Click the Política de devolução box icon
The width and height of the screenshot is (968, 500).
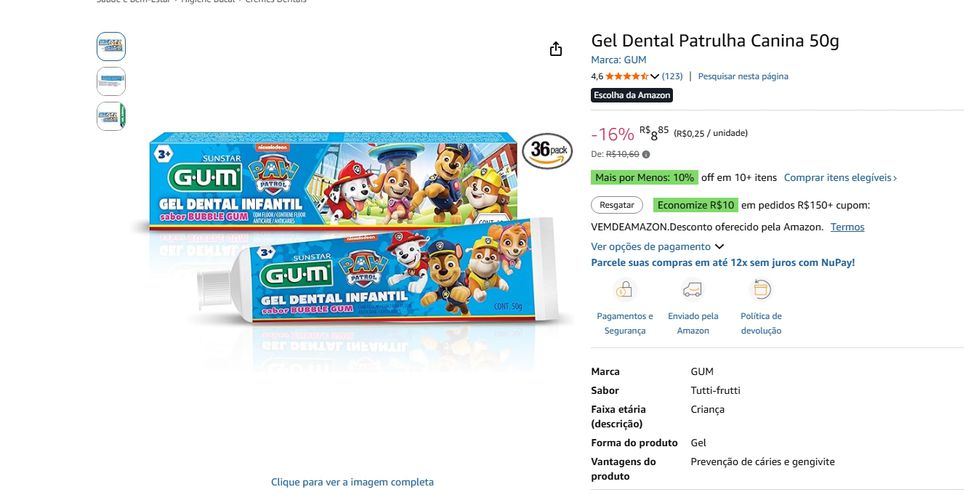coord(761,289)
